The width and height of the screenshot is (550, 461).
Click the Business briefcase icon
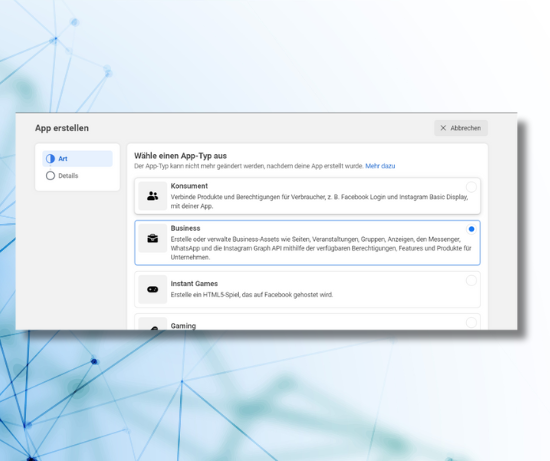(x=153, y=239)
